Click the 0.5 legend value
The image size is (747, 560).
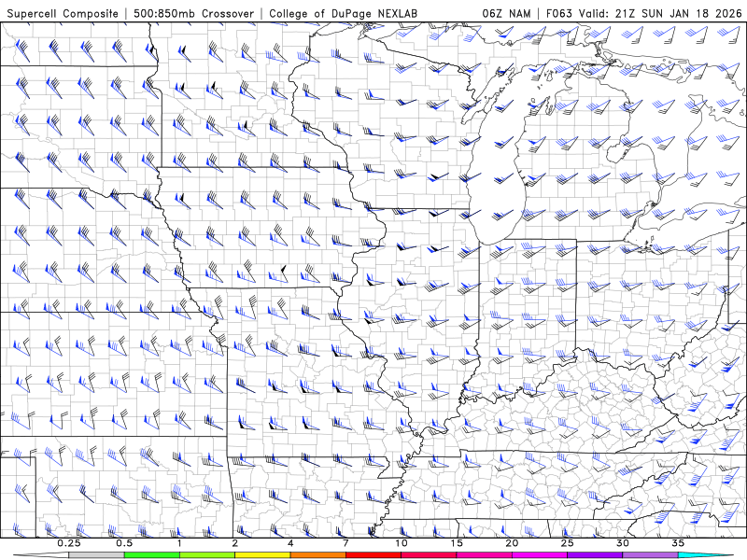pos(124,543)
